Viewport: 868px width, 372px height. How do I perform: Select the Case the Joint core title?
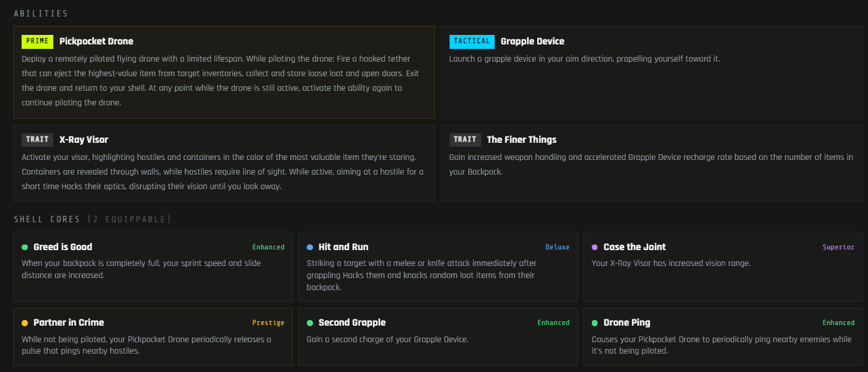coord(635,247)
